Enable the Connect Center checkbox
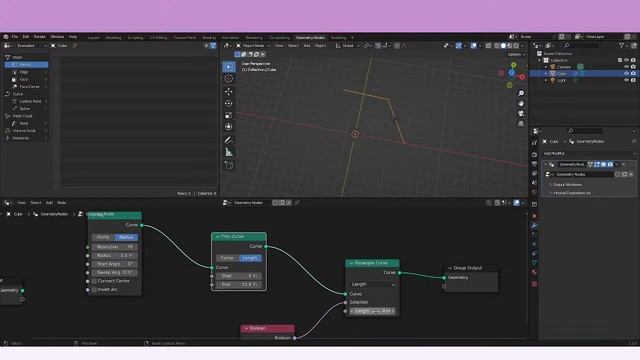The image size is (640, 360). pyautogui.click(x=94, y=281)
